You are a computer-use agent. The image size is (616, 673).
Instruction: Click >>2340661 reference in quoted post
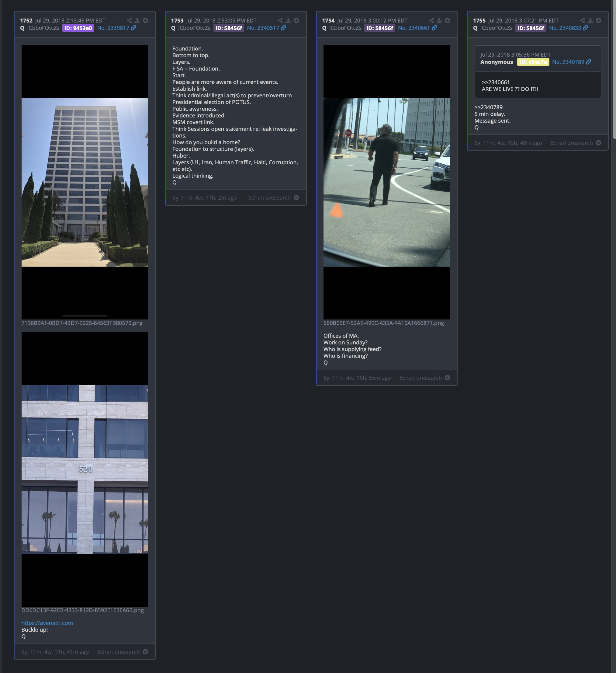click(496, 82)
